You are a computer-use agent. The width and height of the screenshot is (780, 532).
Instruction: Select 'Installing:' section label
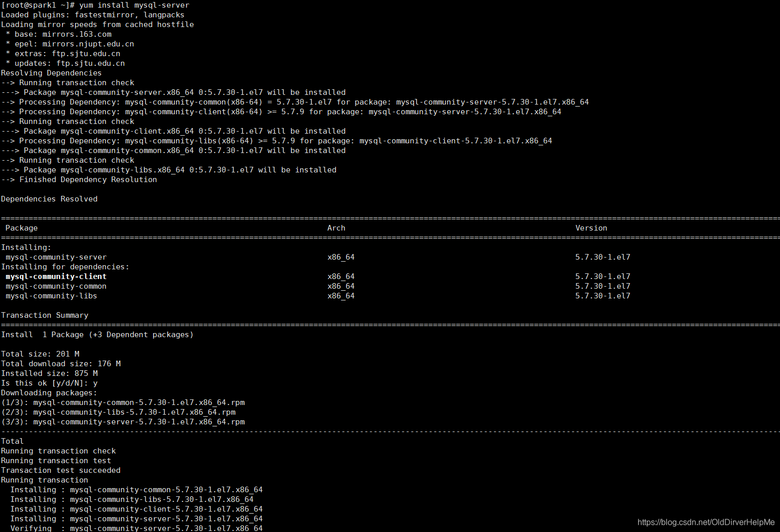[x=26, y=247]
